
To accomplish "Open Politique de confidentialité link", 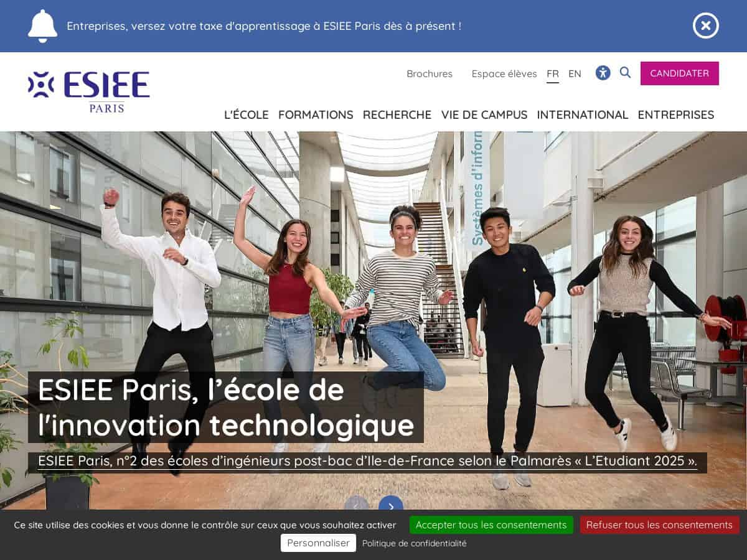I will coord(414,543).
